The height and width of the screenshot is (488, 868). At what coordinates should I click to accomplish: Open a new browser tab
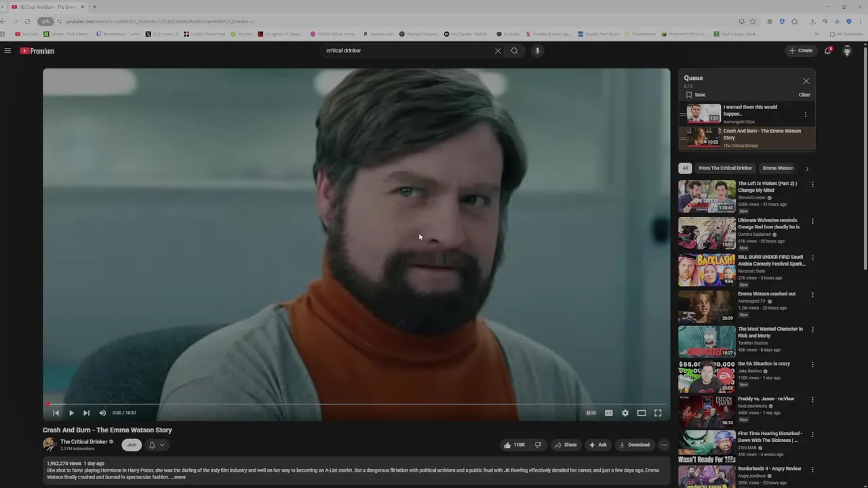pyautogui.click(x=94, y=7)
